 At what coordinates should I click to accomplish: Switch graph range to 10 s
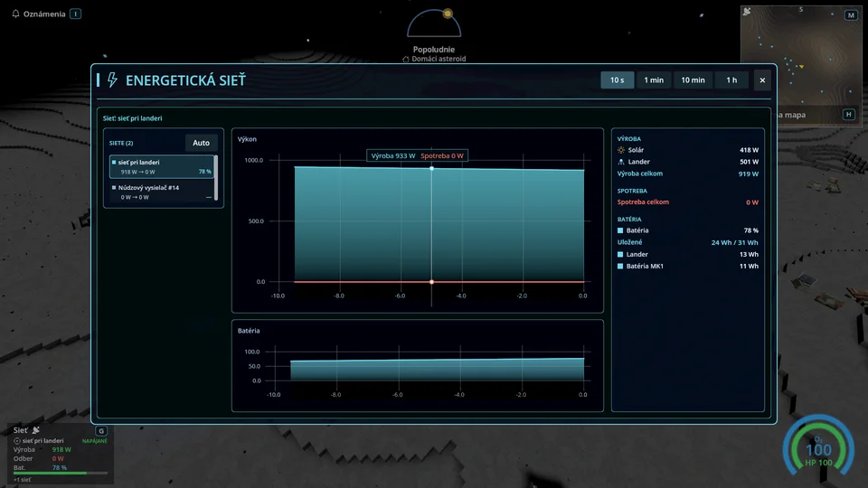pyautogui.click(x=618, y=80)
